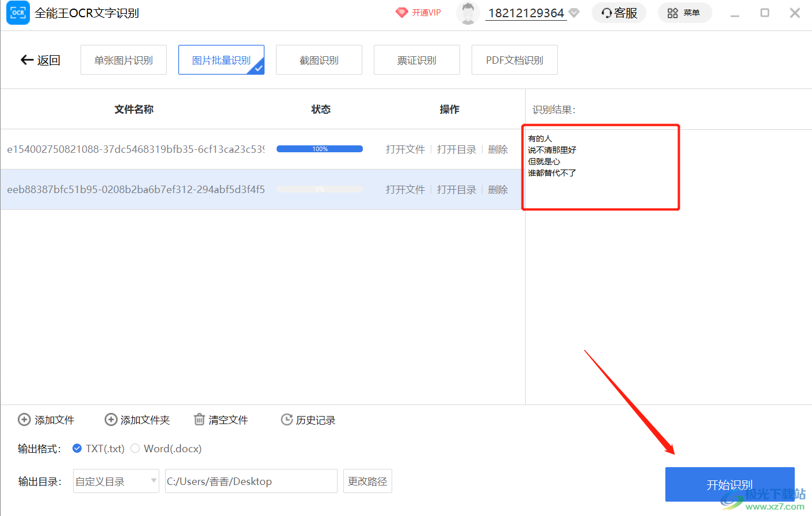Click the 100% progress bar of first file
Image resolution: width=812 pixels, height=516 pixels.
pyautogui.click(x=320, y=149)
